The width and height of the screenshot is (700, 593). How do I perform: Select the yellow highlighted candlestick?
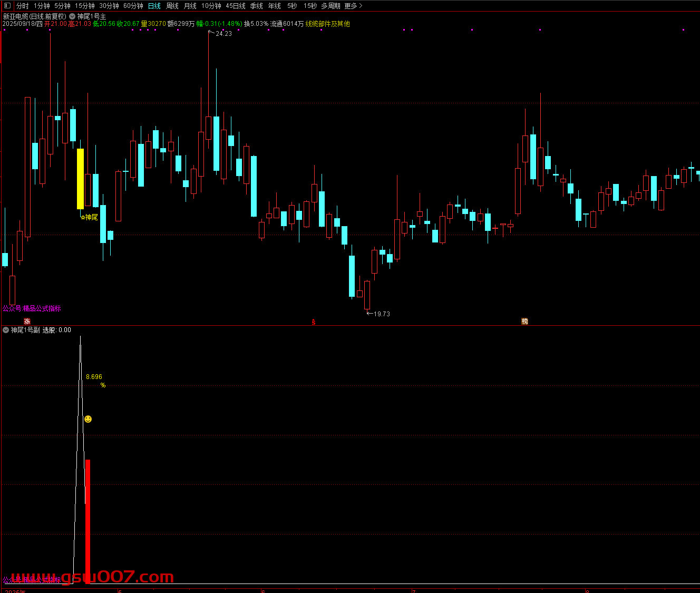81,179
